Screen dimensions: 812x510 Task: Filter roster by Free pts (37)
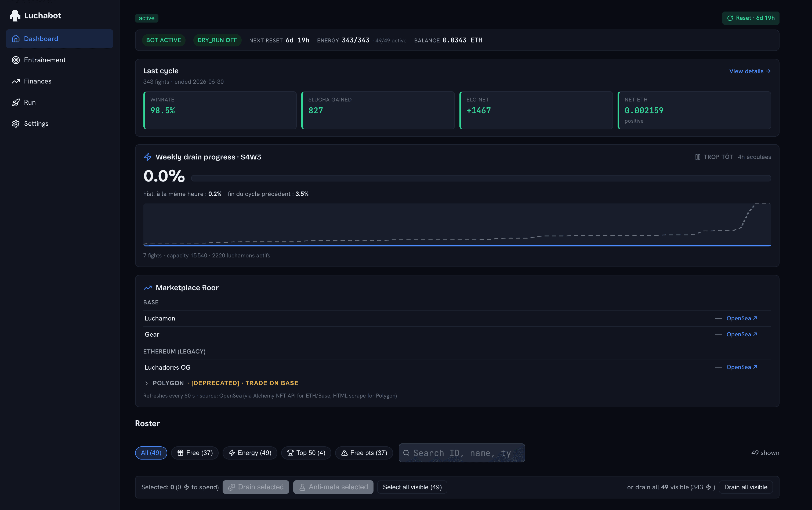click(x=364, y=453)
